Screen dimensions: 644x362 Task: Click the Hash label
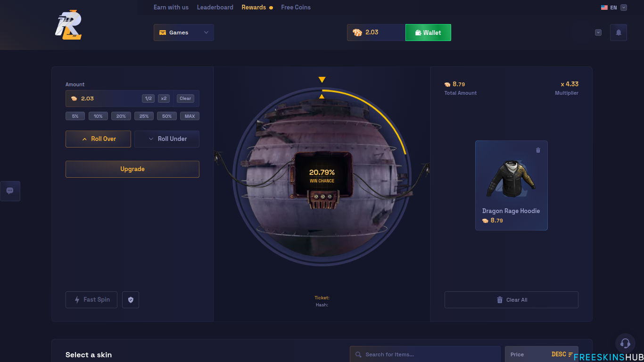click(322, 305)
